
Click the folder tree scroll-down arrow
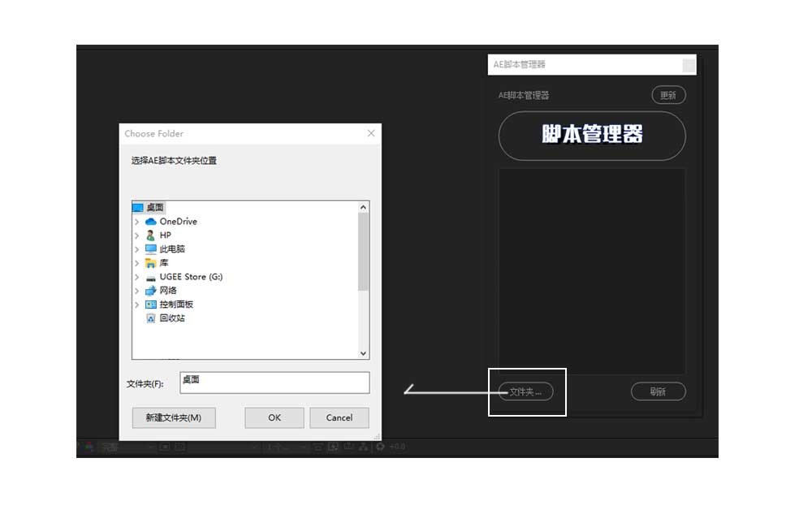pyautogui.click(x=364, y=353)
